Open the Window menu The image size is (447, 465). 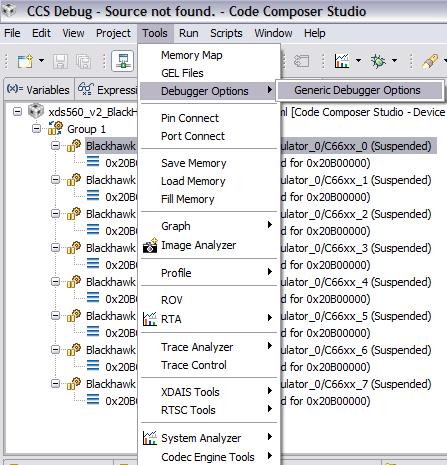[x=273, y=33]
